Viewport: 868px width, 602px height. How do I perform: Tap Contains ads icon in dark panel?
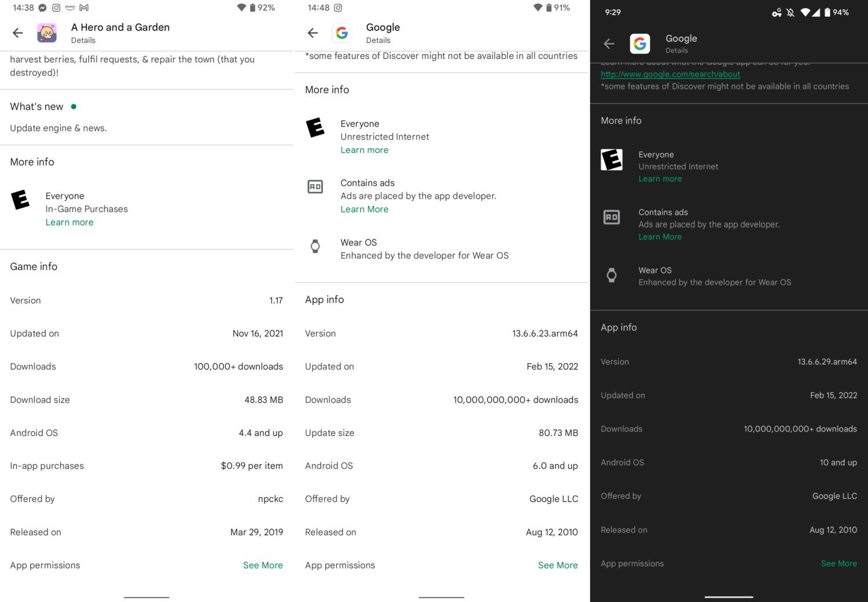(x=612, y=217)
